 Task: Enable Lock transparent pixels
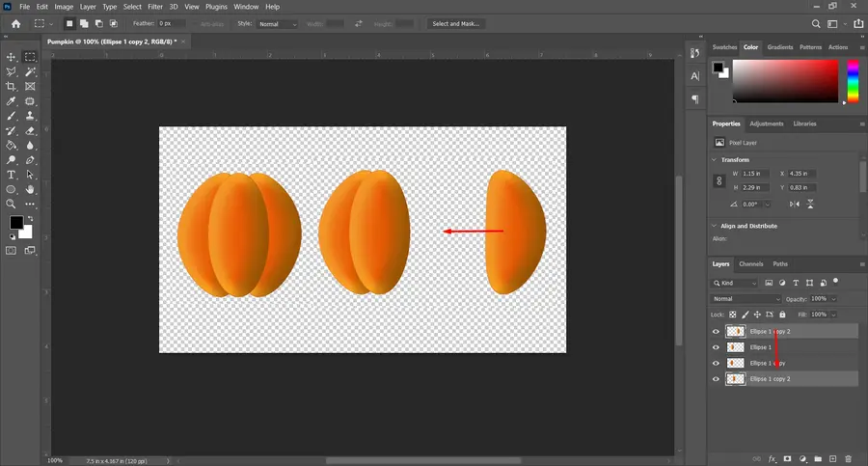[x=732, y=315]
